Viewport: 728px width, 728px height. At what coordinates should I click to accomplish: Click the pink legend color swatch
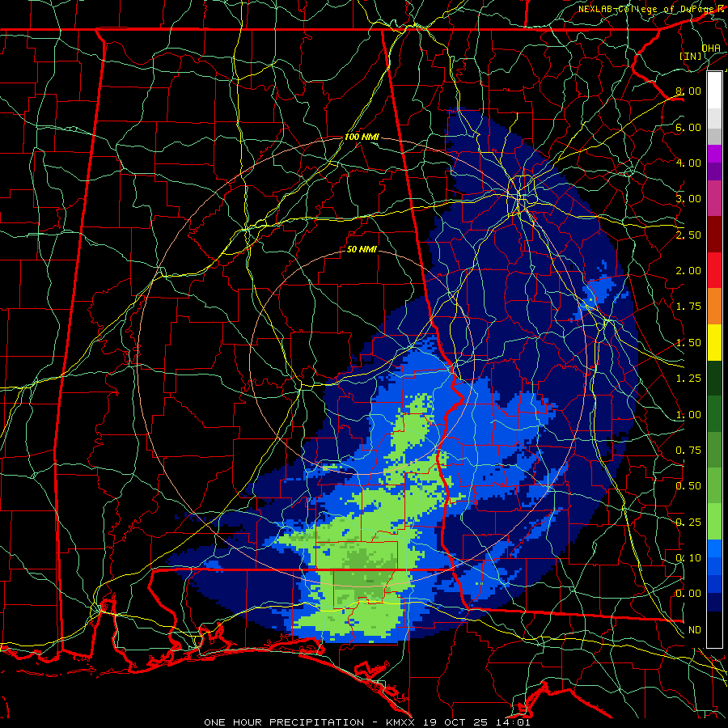(x=714, y=198)
